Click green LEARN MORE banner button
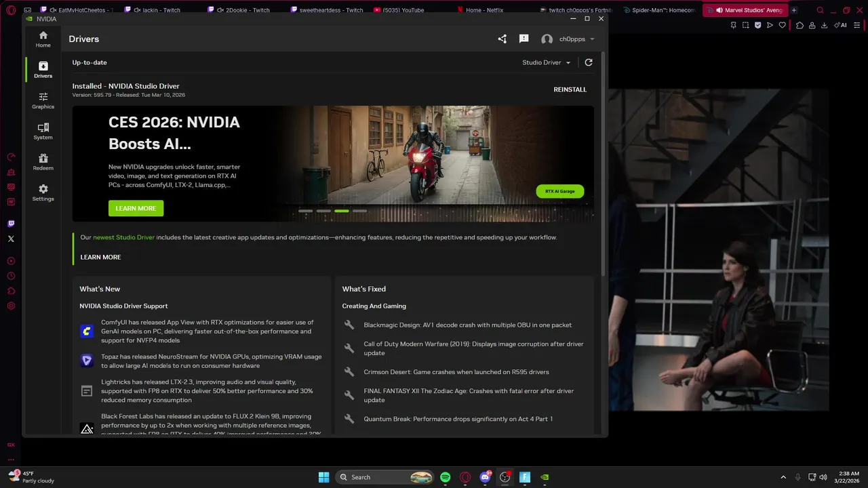868x488 pixels. click(x=136, y=208)
